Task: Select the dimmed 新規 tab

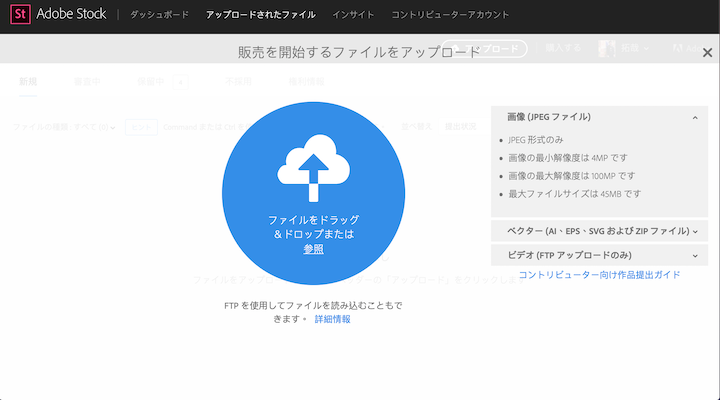Action: pyautogui.click(x=28, y=81)
